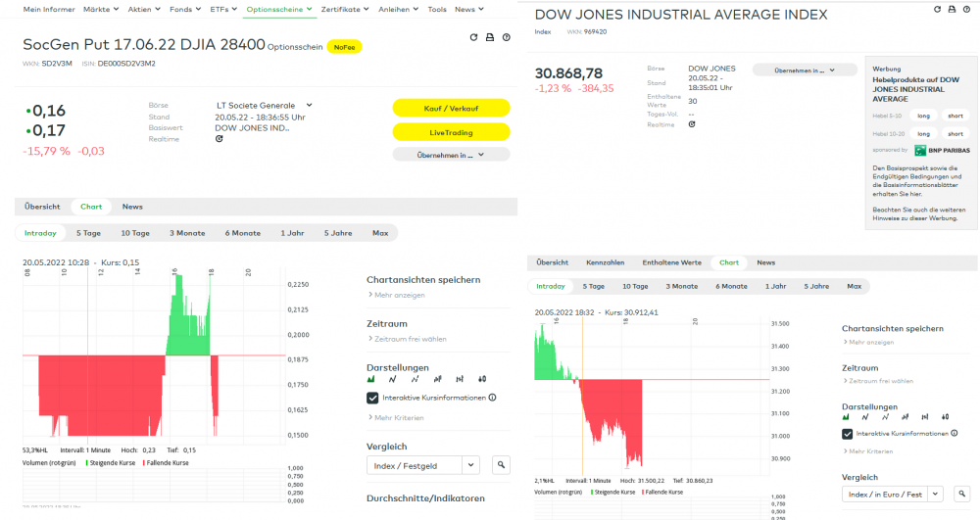
Task: Select Intraday range on SocGen chart
Action: point(40,233)
